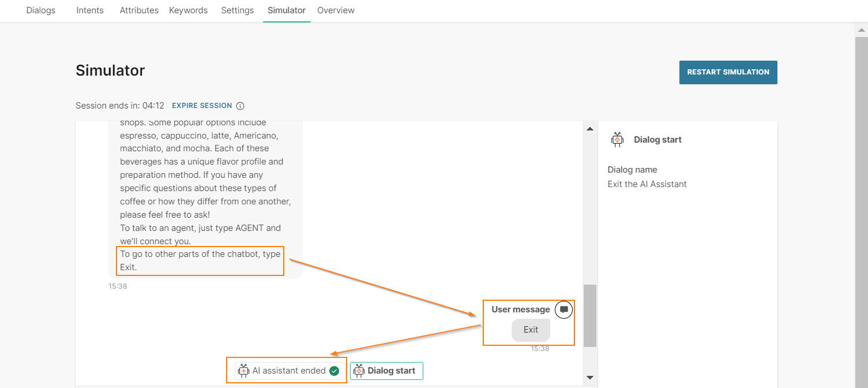The width and height of the screenshot is (868, 388).
Task: Click the chat scrollbar down arrow
Action: pyautogui.click(x=589, y=378)
